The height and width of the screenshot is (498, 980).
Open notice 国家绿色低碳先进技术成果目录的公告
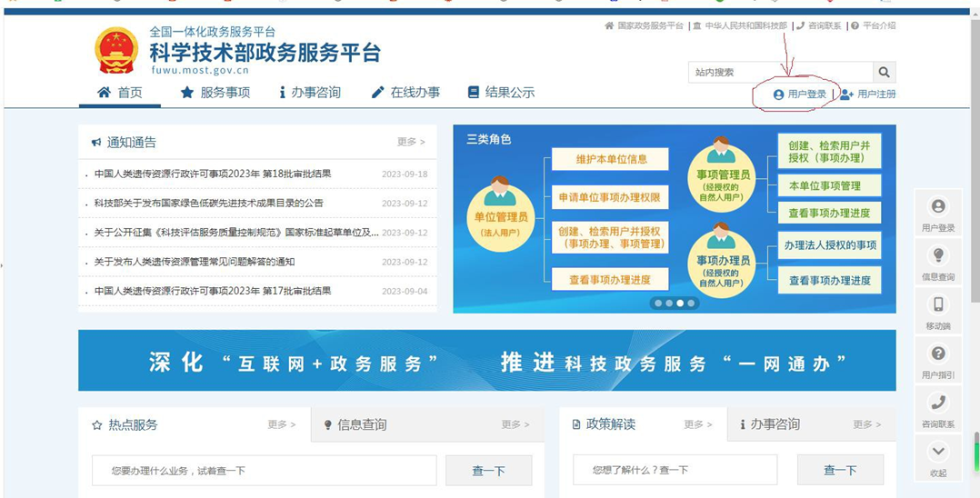coord(209,203)
